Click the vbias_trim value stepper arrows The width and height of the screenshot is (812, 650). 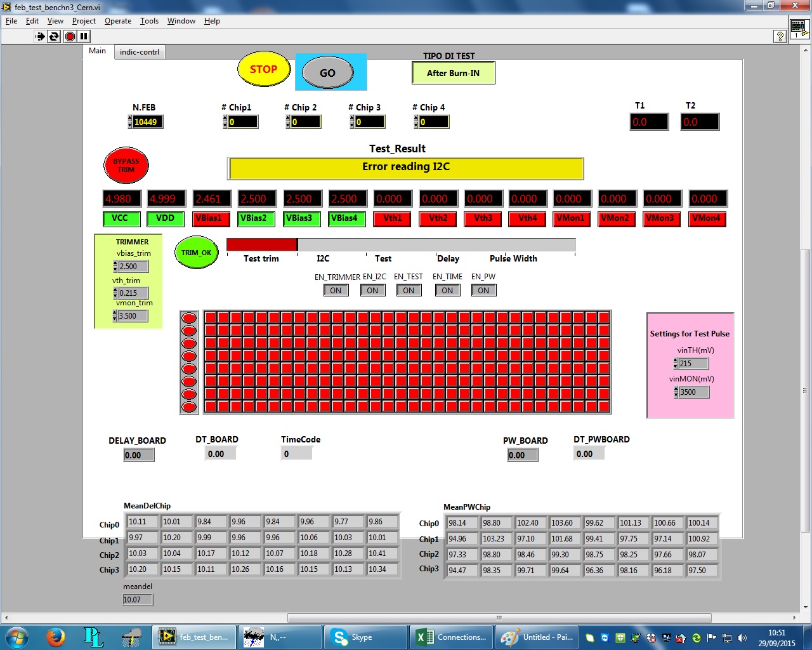pyautogui.click(x=115, y=267)
